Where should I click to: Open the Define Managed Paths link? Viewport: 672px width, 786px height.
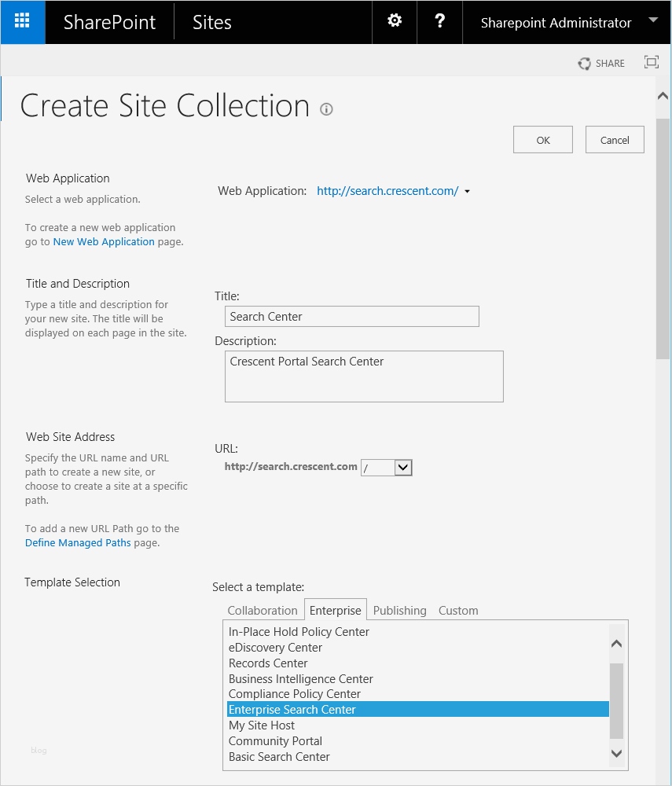78,543
